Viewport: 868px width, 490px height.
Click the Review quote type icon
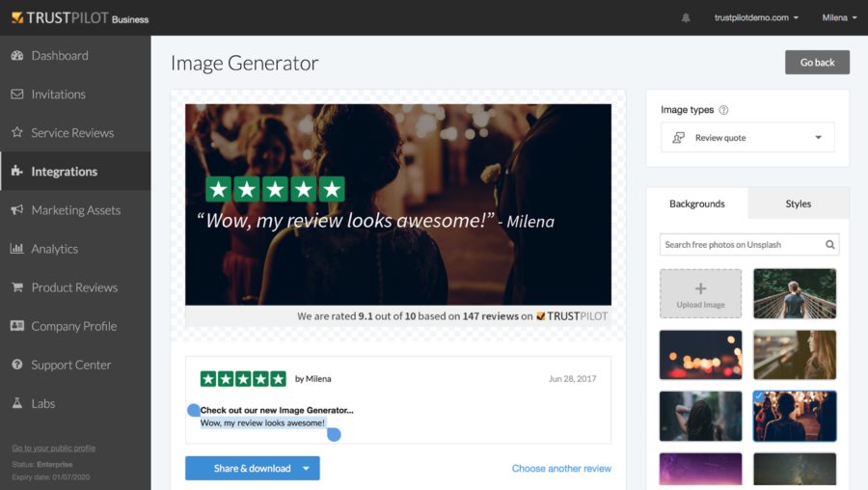(x=679, y=137)
